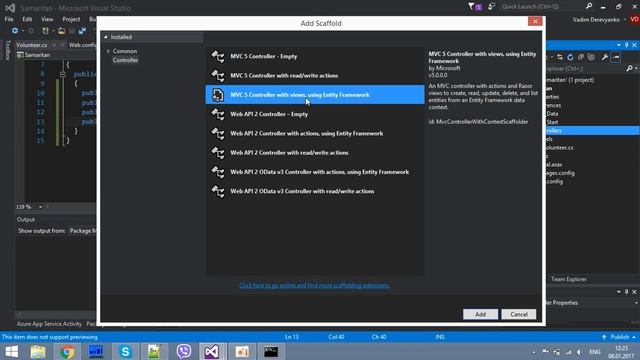This screenshot has height=360, width=640.
Task: Open the View menu
Action: tap(47, 19)
